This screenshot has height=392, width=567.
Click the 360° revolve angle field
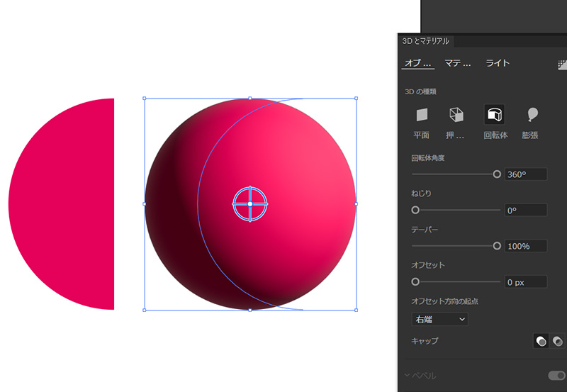(x=526, y=174)
